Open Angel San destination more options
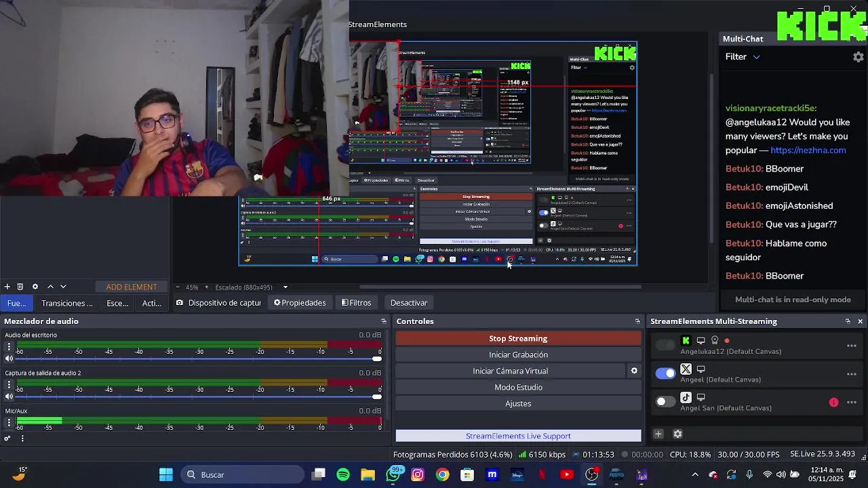Screen dimensions: 868x488 coord(852,403)
